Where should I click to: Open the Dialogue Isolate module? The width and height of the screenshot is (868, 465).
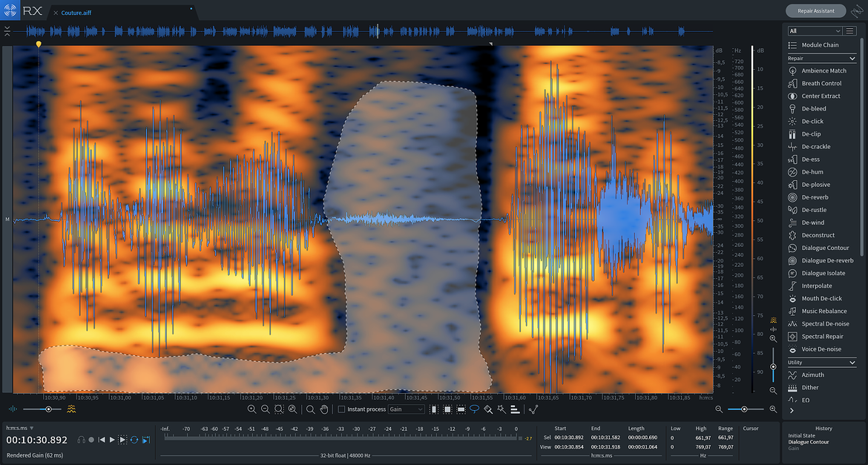click(822, 273)
